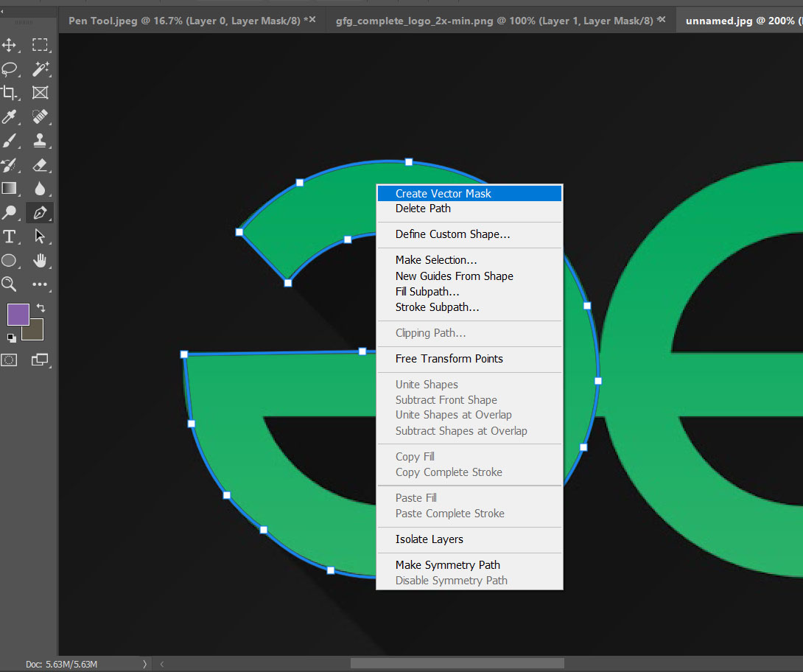This screenshot has width=803, height=672.
Task: Swap foreground and background colors
Action: [41, 308]
